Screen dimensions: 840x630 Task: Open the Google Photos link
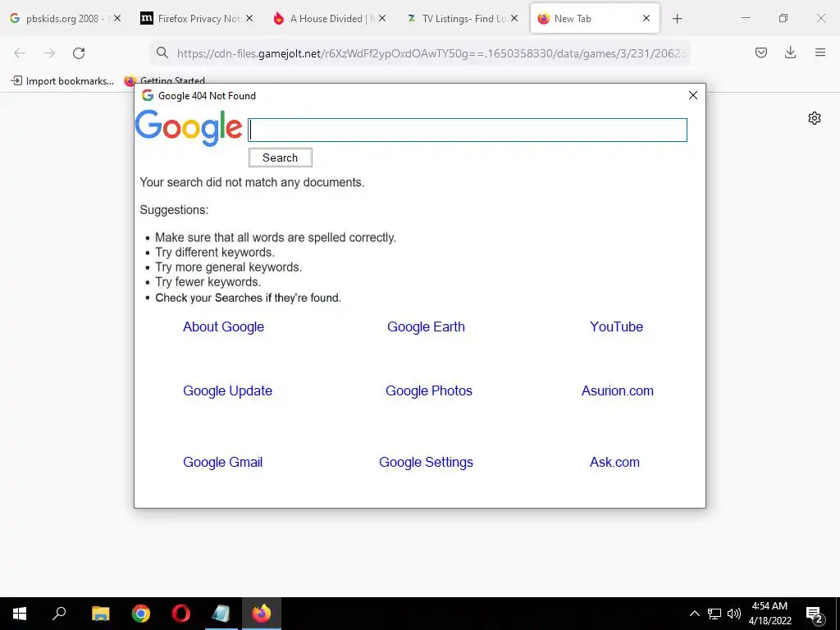(429, 391)
